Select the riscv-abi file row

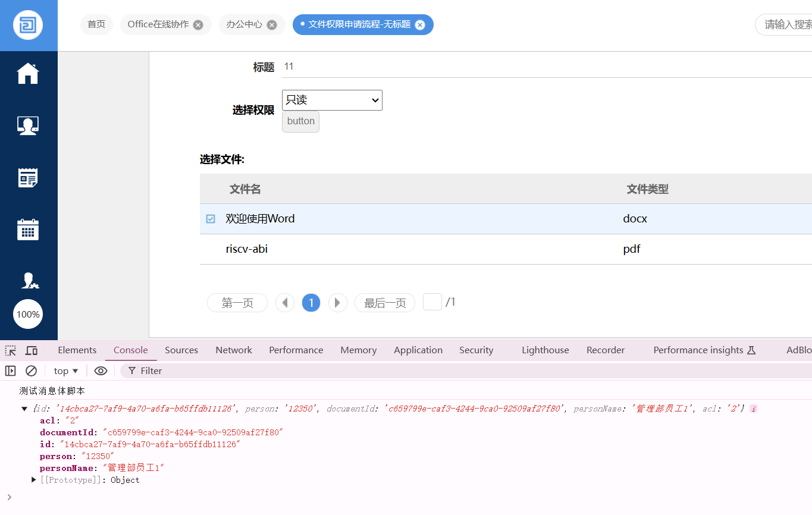(506, 249)
